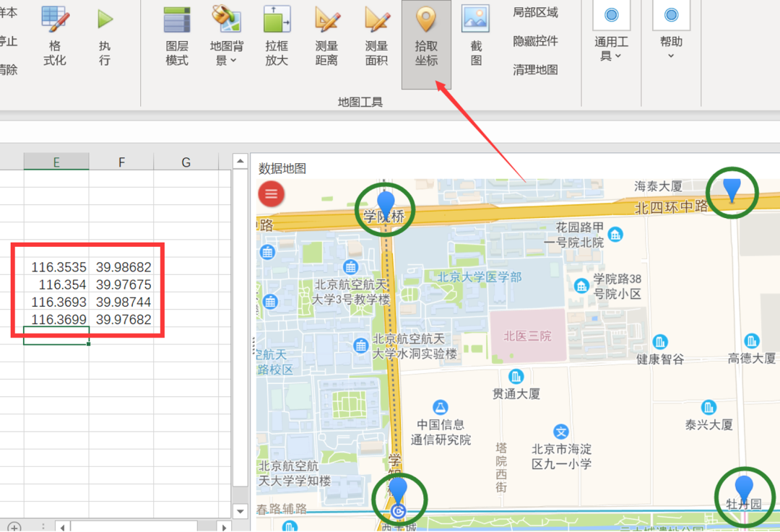This screenshot has width=780, height=532.
Task: Click the 健康智谷 building marker
Action: tap(659, 341)
